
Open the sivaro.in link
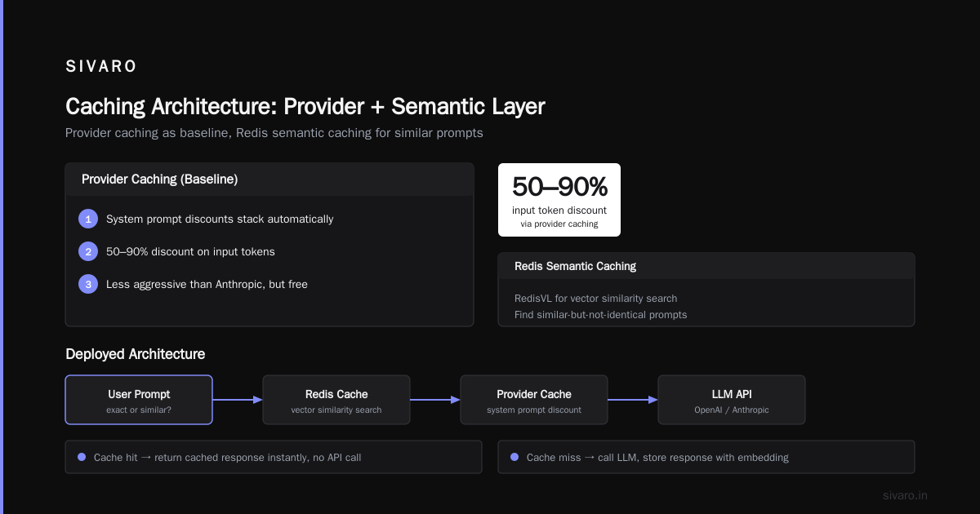[906, 495]
